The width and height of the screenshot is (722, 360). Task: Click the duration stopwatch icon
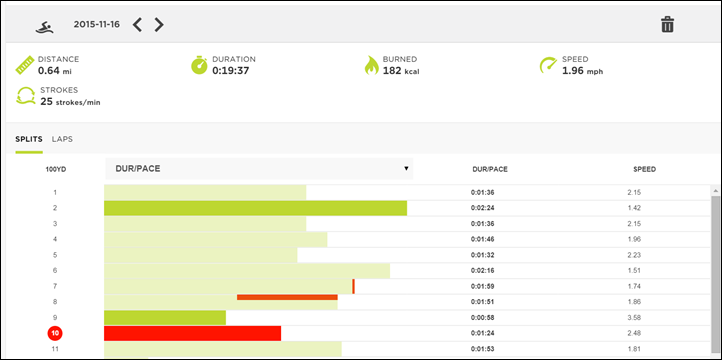coord(199,65)
